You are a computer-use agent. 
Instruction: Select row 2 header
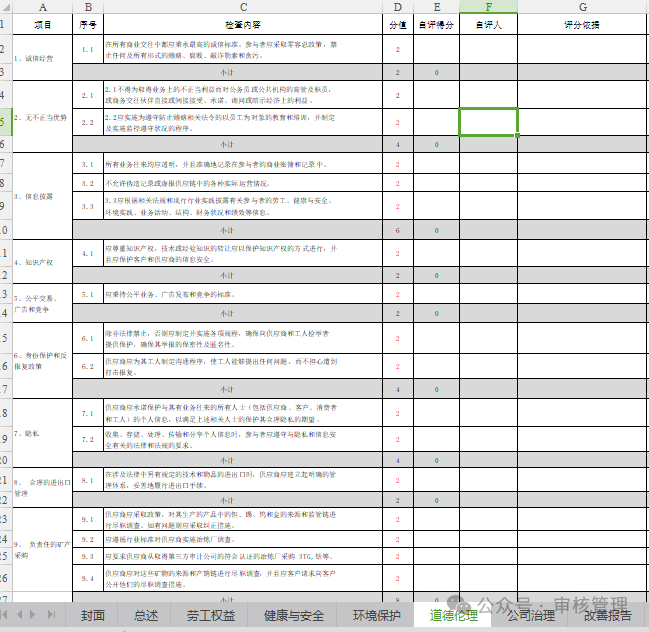click(x=5, y=49)
